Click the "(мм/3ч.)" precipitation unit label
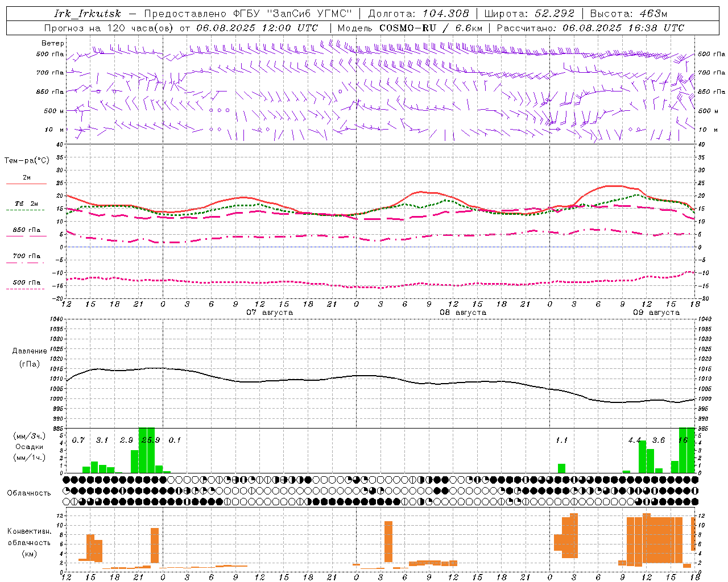728x582 pixels. coord(30,436)
